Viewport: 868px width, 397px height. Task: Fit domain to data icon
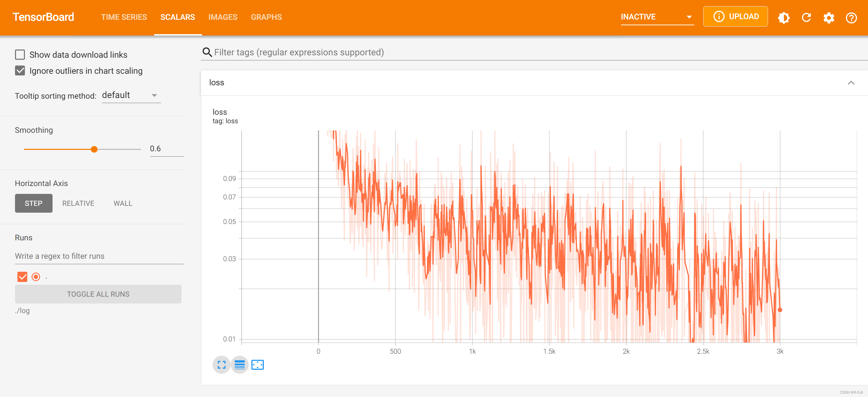(x=258, y=365)
